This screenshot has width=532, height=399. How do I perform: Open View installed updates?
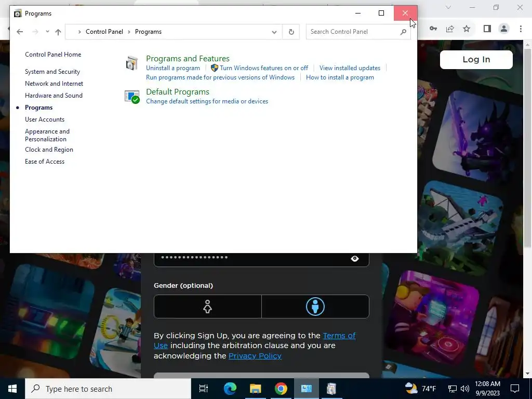(350, 68)
